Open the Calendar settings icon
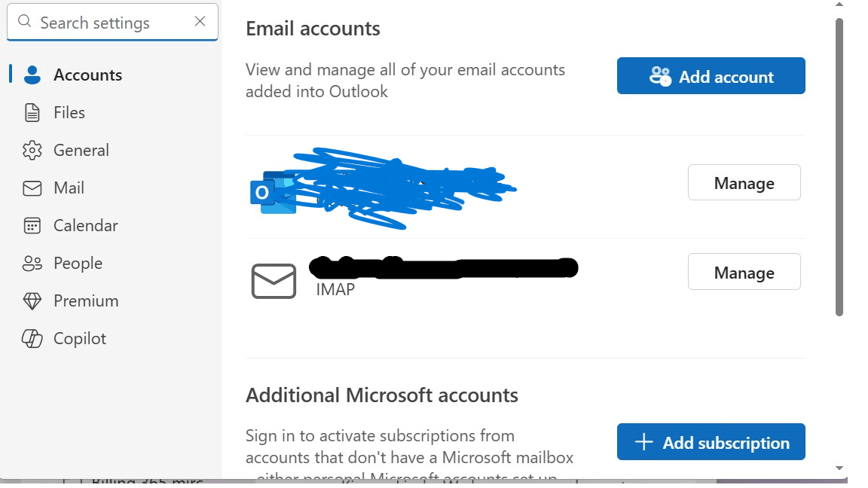Viewport: 868px width, 488px height. [32, 225]
